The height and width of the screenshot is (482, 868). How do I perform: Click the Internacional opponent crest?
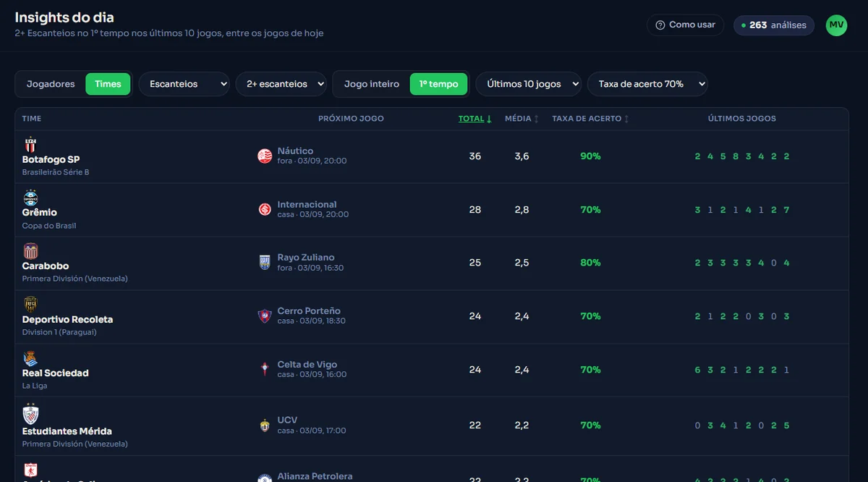tap(265, 209)
